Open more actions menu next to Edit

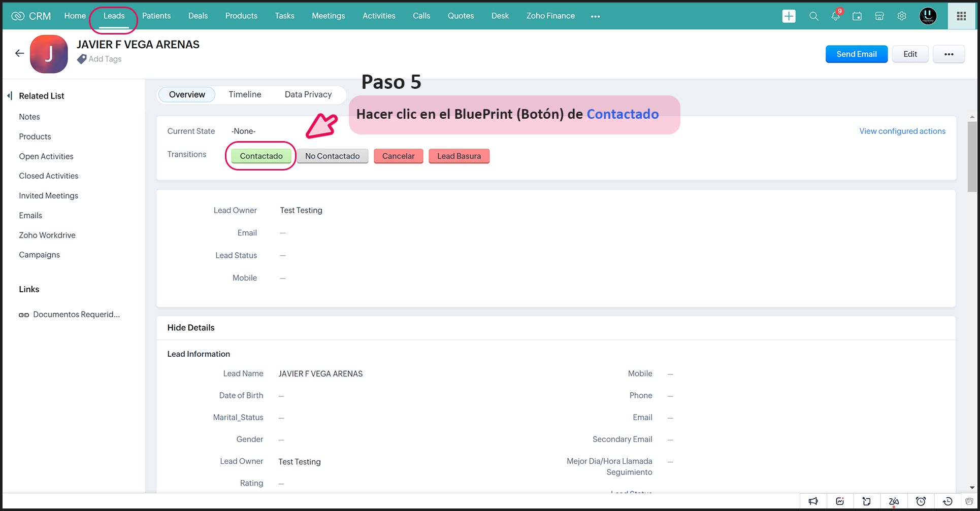(x=949, y=54)
